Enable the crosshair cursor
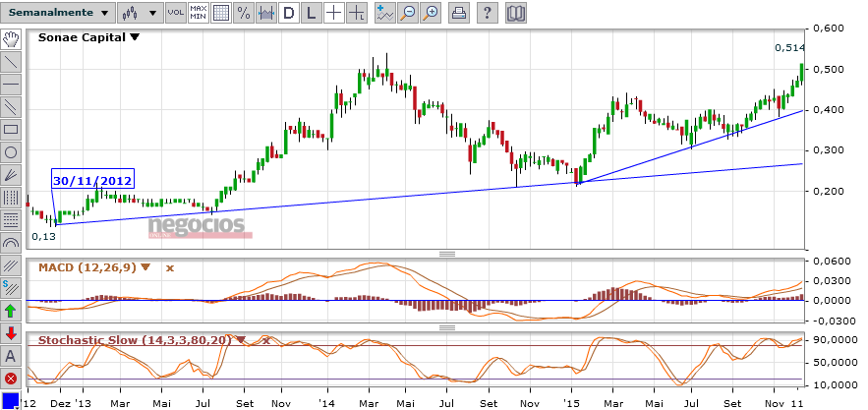868x410 pixels. tap(334, 13)
